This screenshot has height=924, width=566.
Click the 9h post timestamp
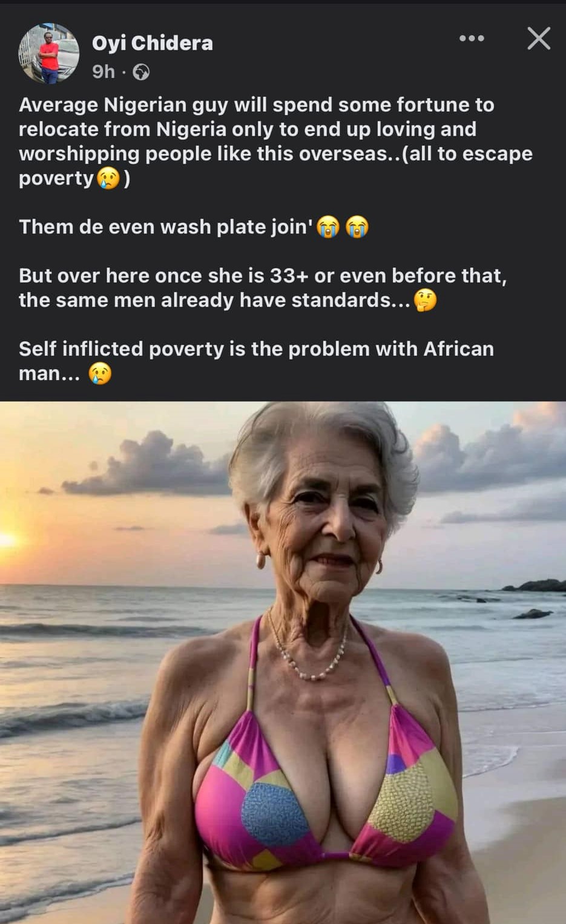104,72
